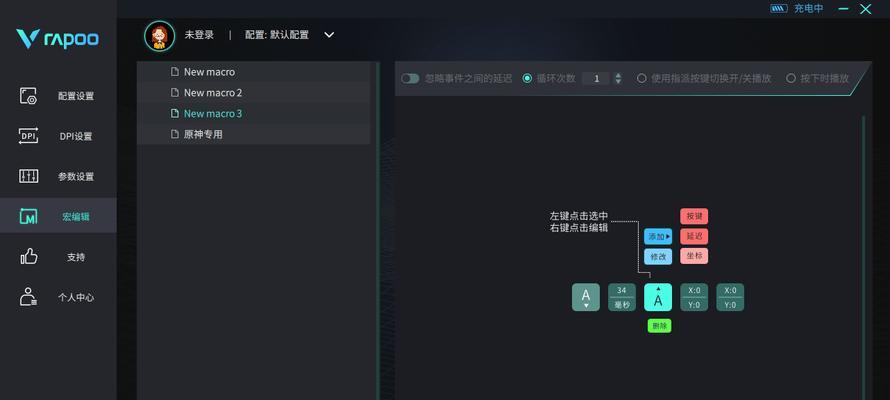Screen dimensions: 890x400
Task: Go to the DPI设置 page
Action: click(x=58, y=137)
